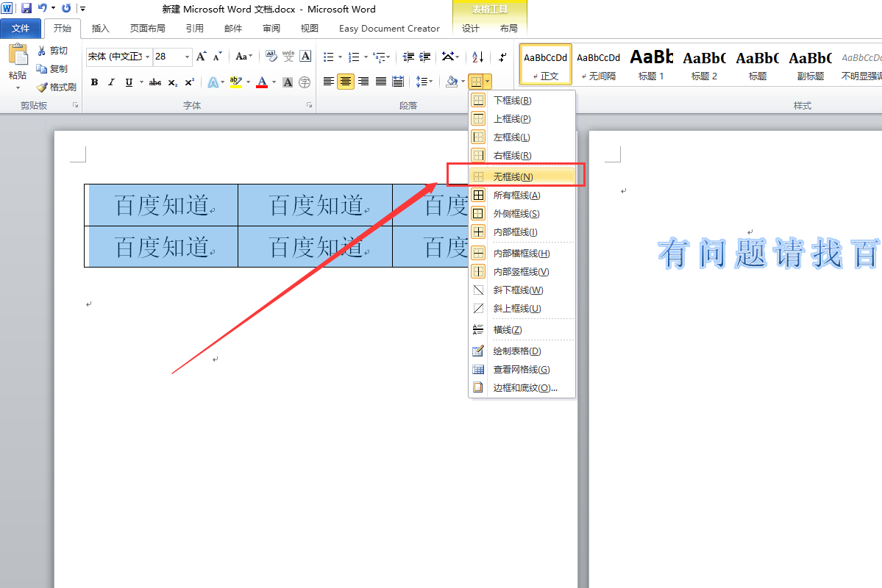Click the Redo icon in title bar
The width and height of the screenshot is (882, 588).
[66, 8]
